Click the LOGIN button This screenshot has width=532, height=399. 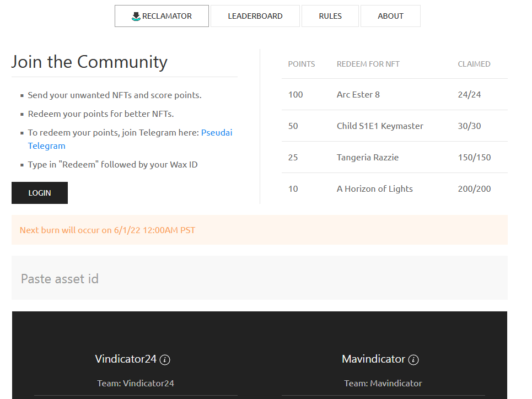point(40,193)
